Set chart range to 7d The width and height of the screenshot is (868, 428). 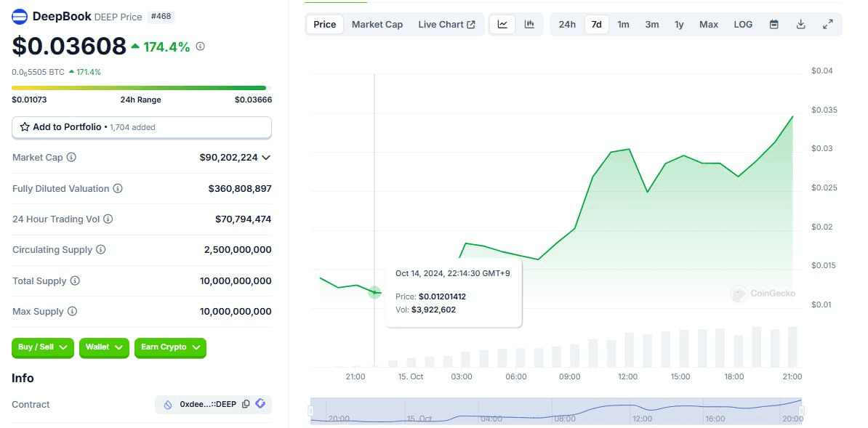(596, 25)
